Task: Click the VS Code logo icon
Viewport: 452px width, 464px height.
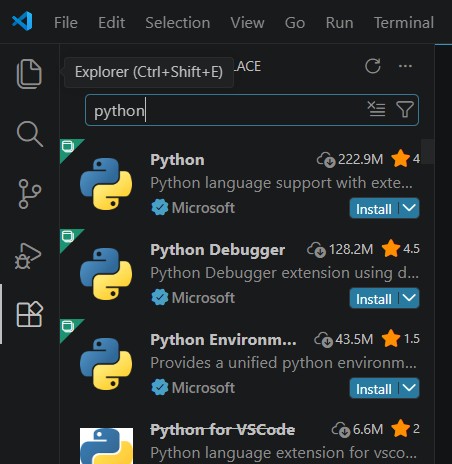Action: (x=22, y=21)
